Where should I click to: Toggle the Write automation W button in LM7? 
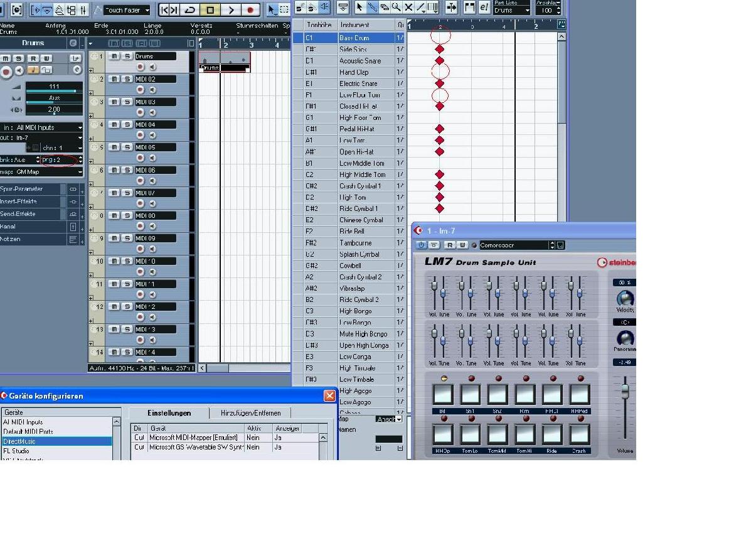(x=462, y=245)
